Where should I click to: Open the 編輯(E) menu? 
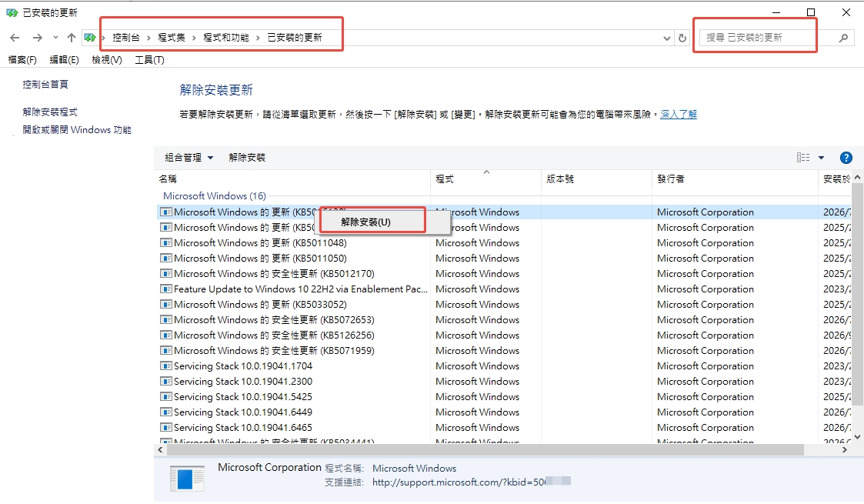pyautogui.click(x=64, y=59)
